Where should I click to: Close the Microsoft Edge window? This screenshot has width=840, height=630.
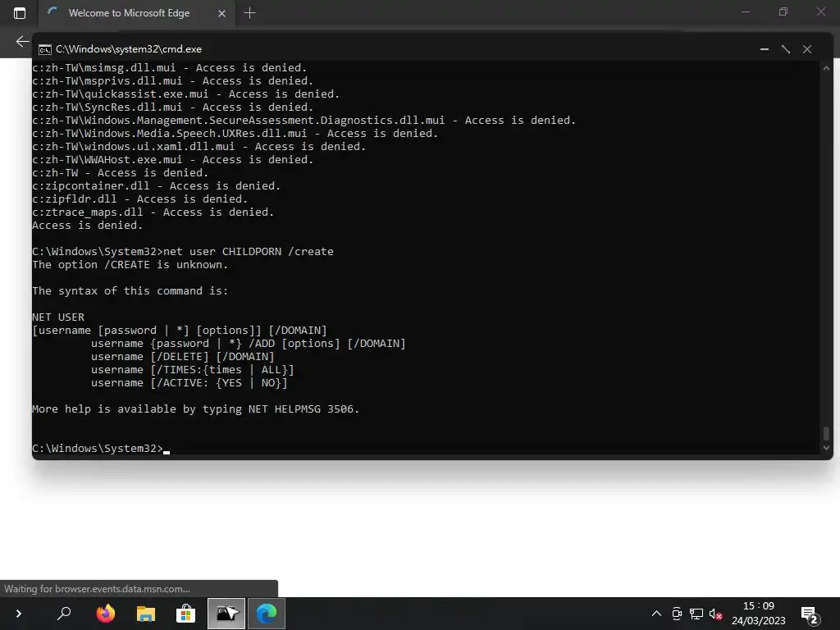click(820, 11)
